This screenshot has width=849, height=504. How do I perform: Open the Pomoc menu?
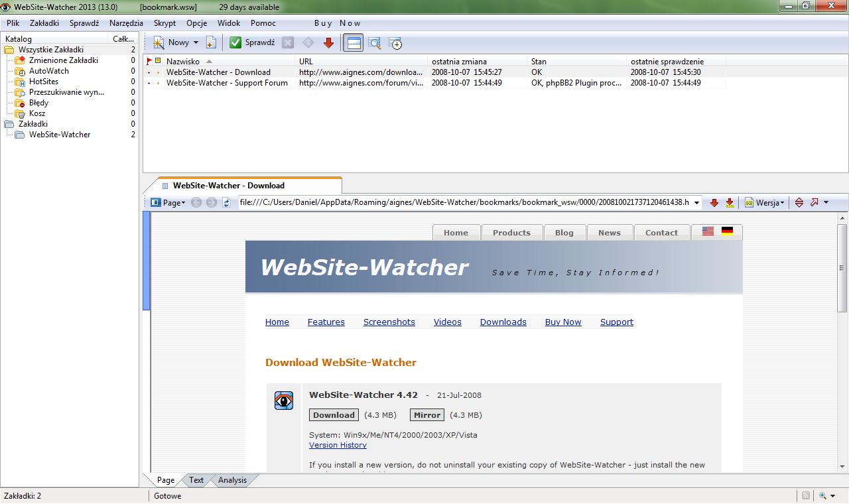[263, 23]
